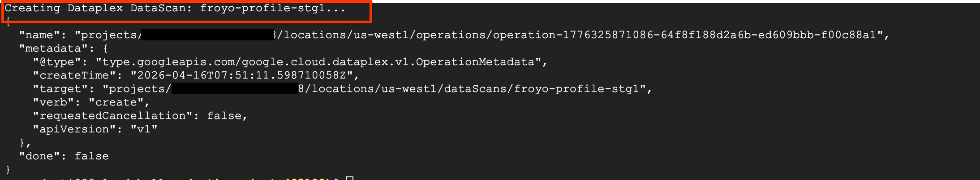Image resolution: width=980 pixels, height=180 pixels.
Task: Click the type.googleapis.com OperationMetadata URL
Action: coord(318,62)
